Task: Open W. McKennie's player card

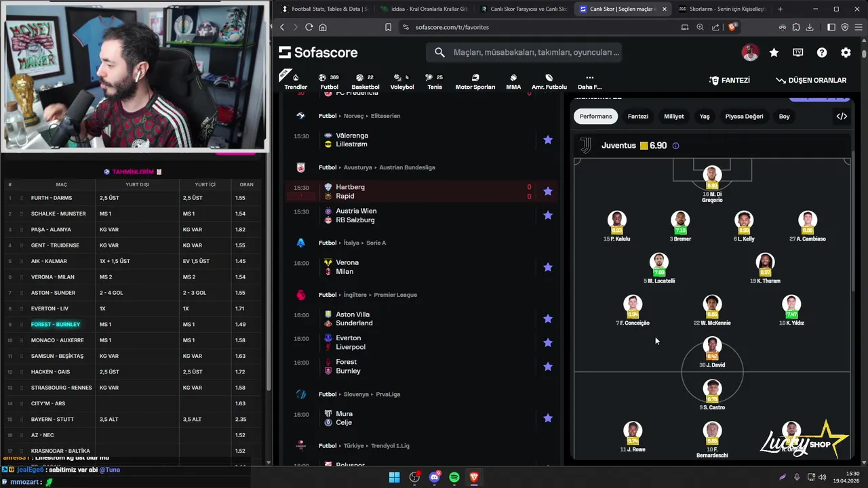Action: tap(712, 310)
